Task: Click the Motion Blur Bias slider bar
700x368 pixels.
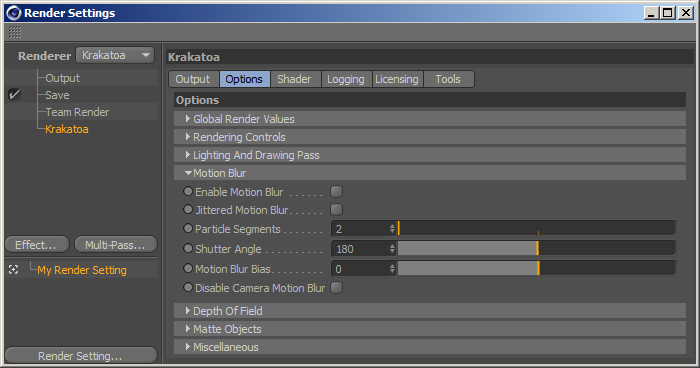Action: [x=537, y=268]
